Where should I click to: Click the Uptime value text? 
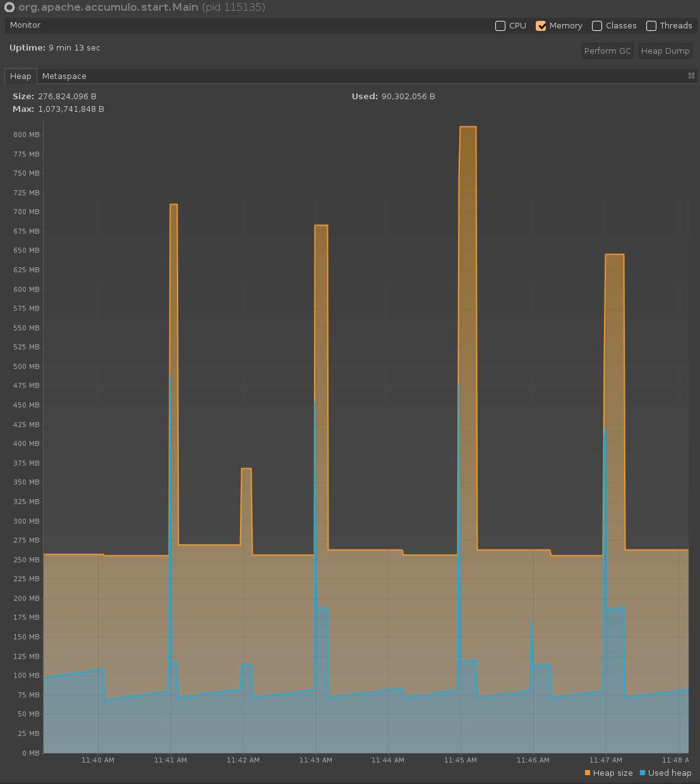tap(75, 48)
